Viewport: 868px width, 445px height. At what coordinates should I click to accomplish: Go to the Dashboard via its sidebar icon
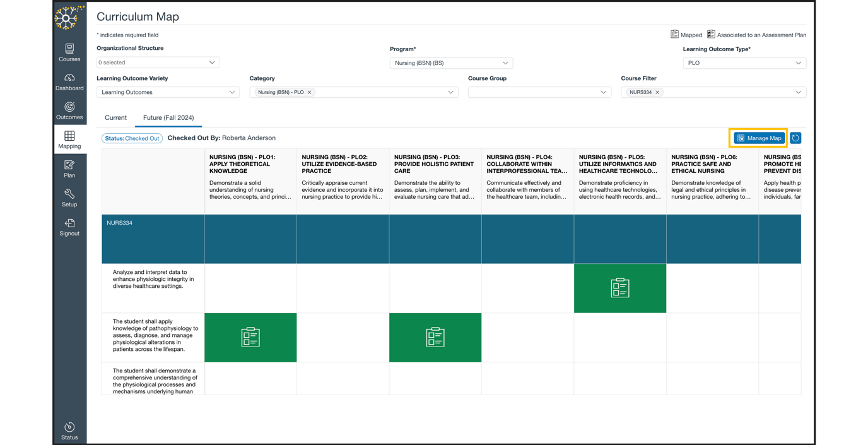pyautogui.click(x=69, y=82)
